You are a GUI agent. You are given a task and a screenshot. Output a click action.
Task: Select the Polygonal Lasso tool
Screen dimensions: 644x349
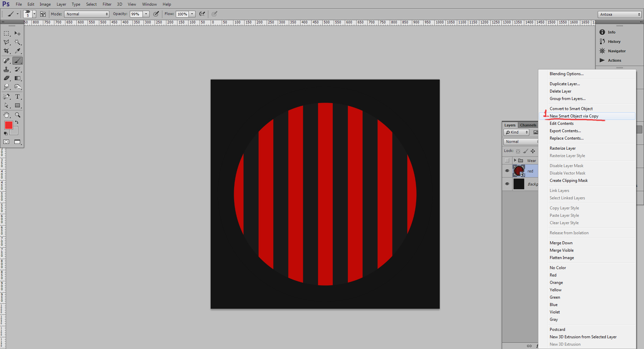(6, 42)
